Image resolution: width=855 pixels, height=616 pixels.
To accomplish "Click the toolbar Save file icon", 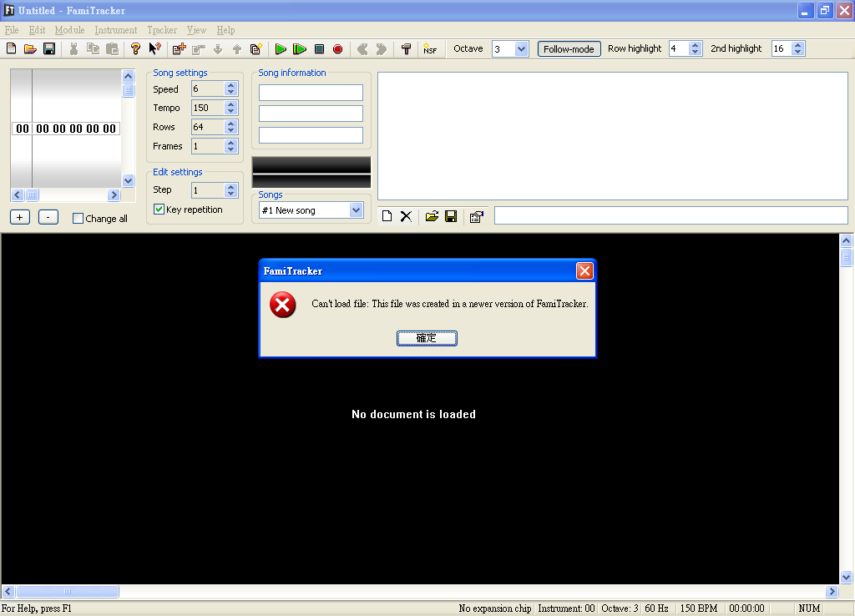I will coord(49,49).
